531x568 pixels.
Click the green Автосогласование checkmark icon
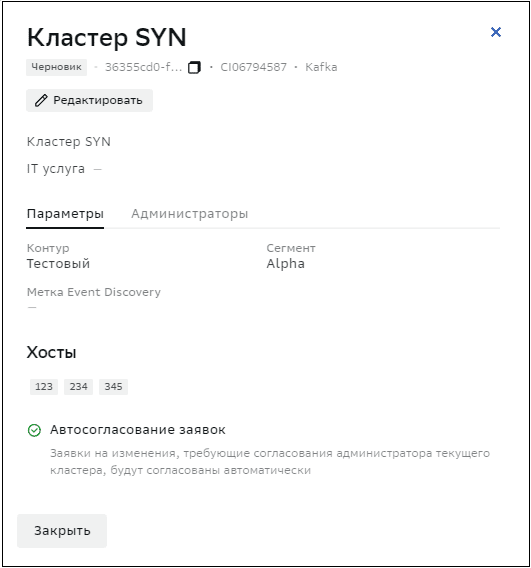click(x=34, y=430)
